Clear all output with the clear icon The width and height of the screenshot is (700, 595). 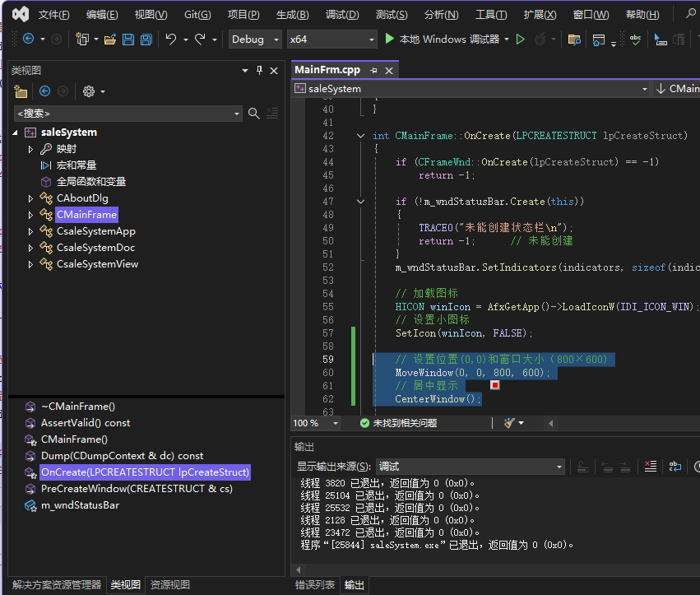[x=651, y=467]
